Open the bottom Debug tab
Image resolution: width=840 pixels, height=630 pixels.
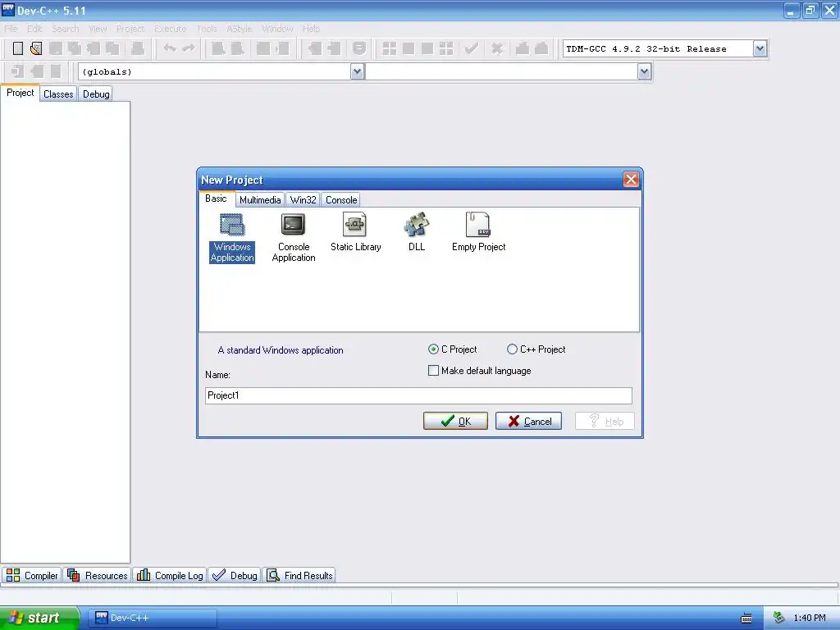click(235, 575)
